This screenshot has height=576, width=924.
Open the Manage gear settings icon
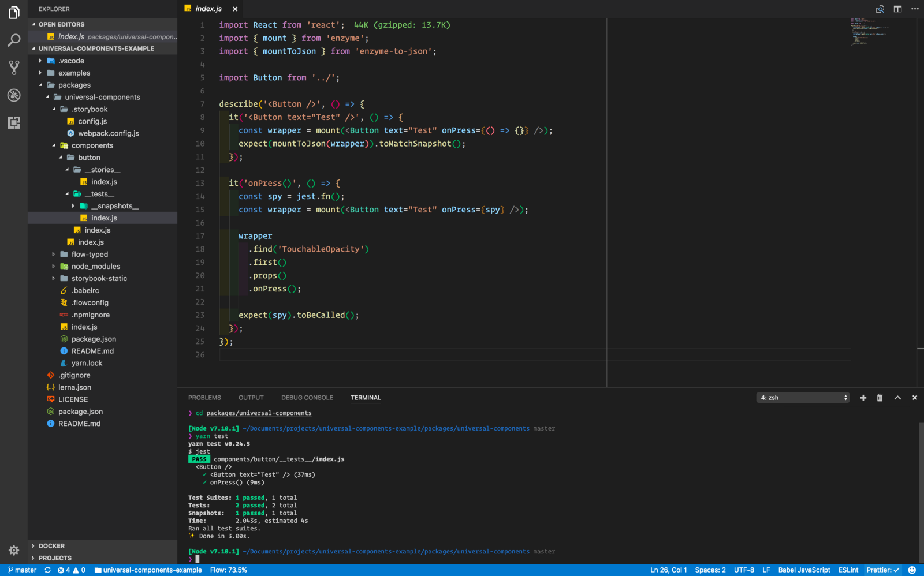coord(14,550)
